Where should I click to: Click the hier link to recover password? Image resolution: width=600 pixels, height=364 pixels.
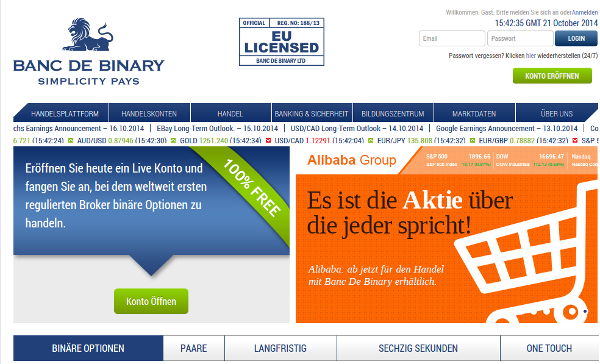531,56
